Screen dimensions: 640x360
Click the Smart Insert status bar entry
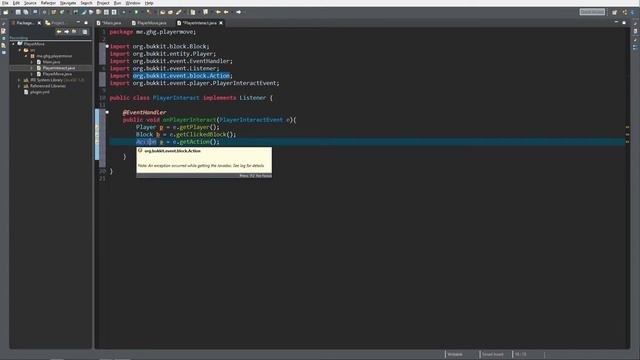[493, 354]
